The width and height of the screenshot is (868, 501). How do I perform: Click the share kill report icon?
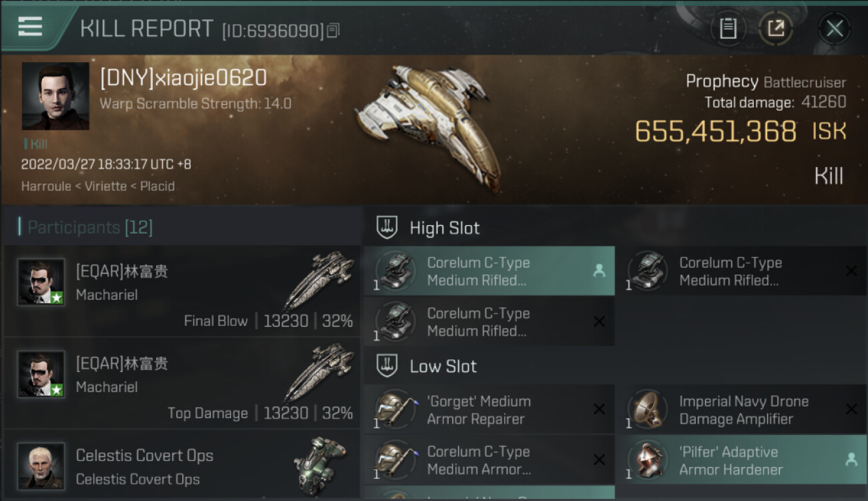(775, 28)
